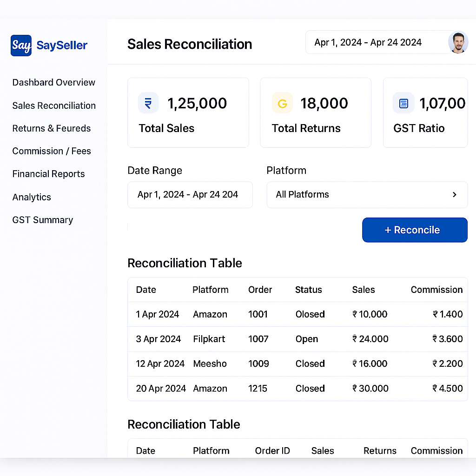Click the Meesho order row dated 12 Apr
Screen dimensions: 476x476
[x=297, y=364]
